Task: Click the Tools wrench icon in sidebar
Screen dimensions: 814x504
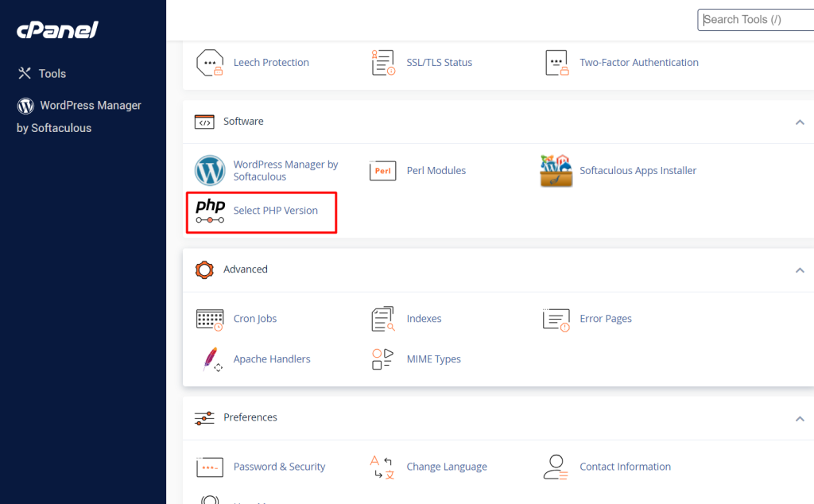Action: (x=25, y=73)
